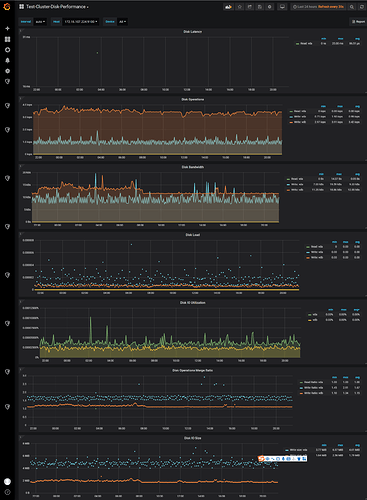
Task: Open the Disk IO Size panel title menu
Action: coord(192,438)
